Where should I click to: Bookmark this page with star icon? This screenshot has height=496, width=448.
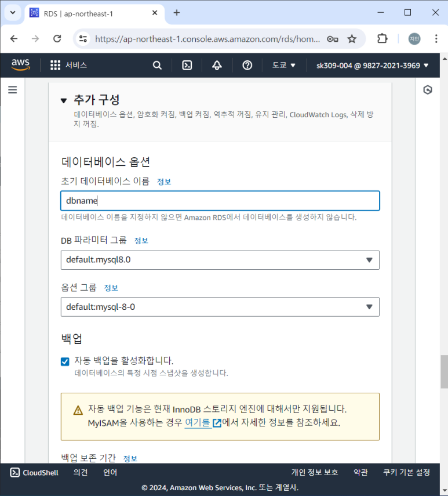pyautogui.click(x=352, y=39)
